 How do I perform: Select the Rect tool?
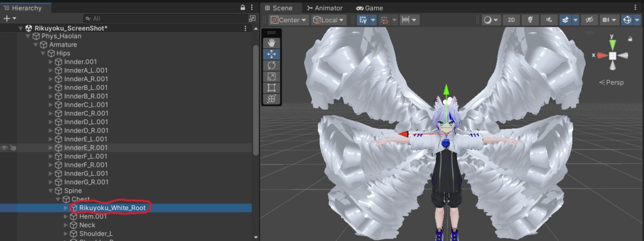point(272,87)
